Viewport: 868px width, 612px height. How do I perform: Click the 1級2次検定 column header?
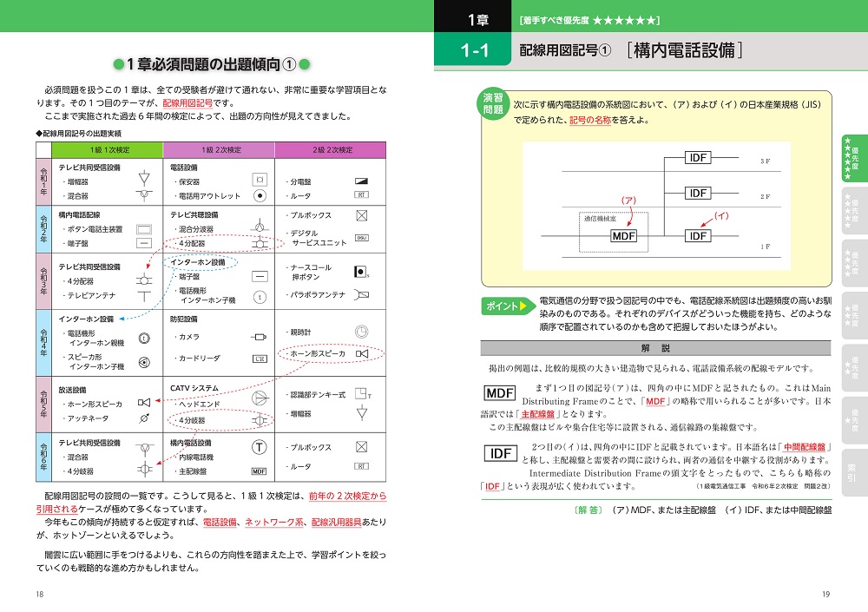(x=220, y=149)
